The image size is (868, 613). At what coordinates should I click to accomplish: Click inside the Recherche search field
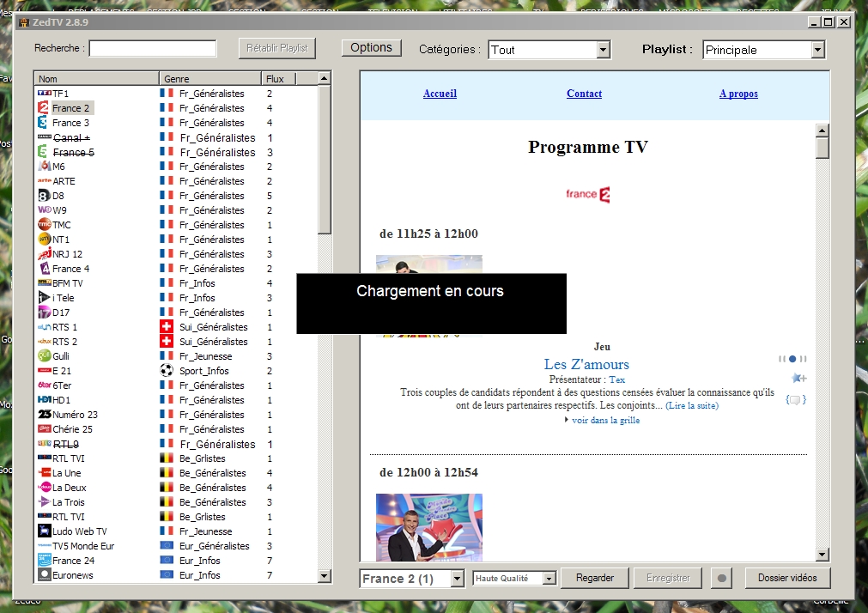tap(152, 48)
